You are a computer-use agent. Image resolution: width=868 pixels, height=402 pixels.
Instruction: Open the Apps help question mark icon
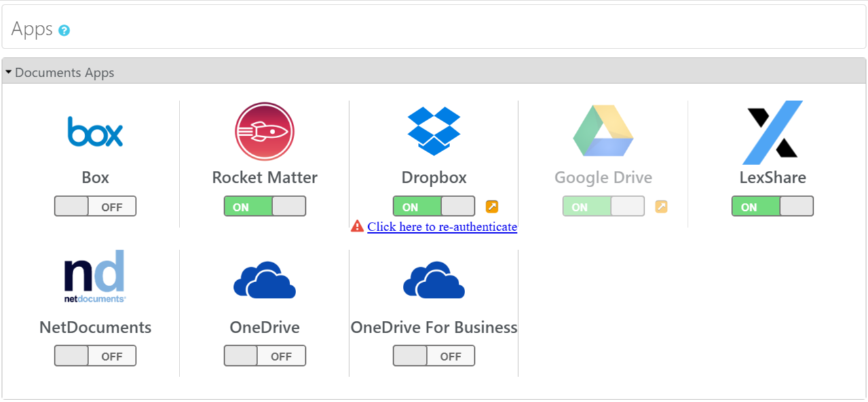click(64, 30)
